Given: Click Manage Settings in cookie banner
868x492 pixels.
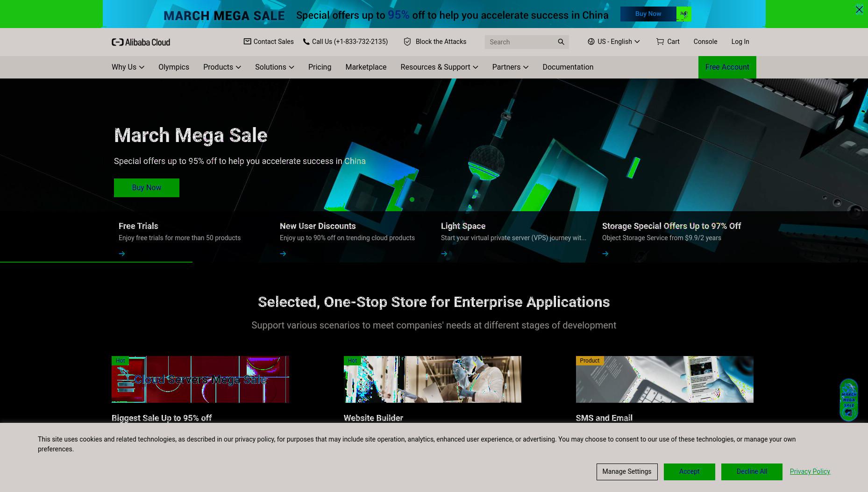Looking at the screenshot, I should click(626, 472).
